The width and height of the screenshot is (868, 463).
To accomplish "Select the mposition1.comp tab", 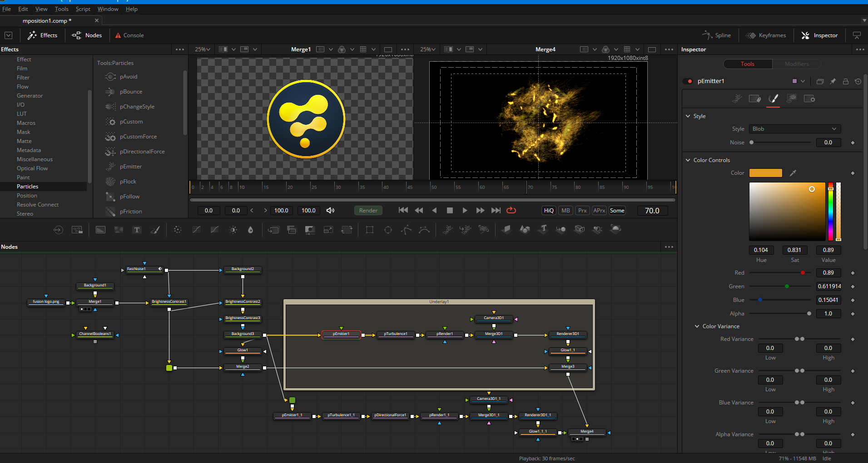I will pos(47,21).
